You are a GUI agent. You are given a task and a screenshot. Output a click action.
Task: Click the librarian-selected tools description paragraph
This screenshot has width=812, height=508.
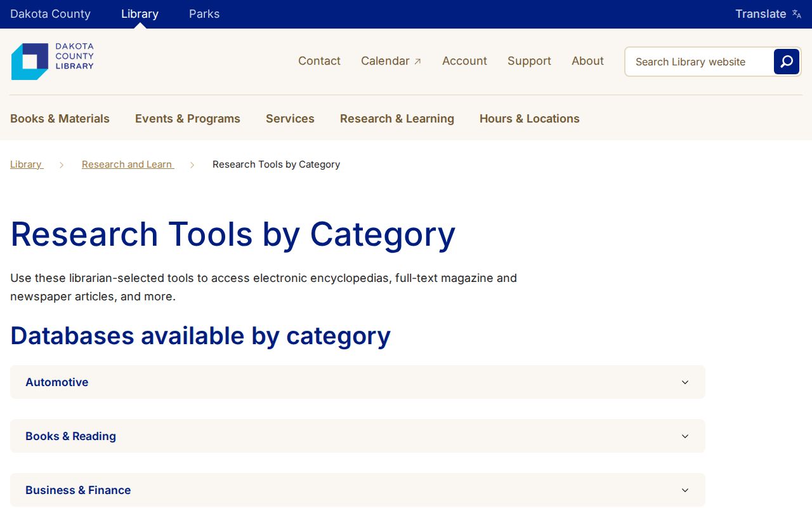[263, 287]
